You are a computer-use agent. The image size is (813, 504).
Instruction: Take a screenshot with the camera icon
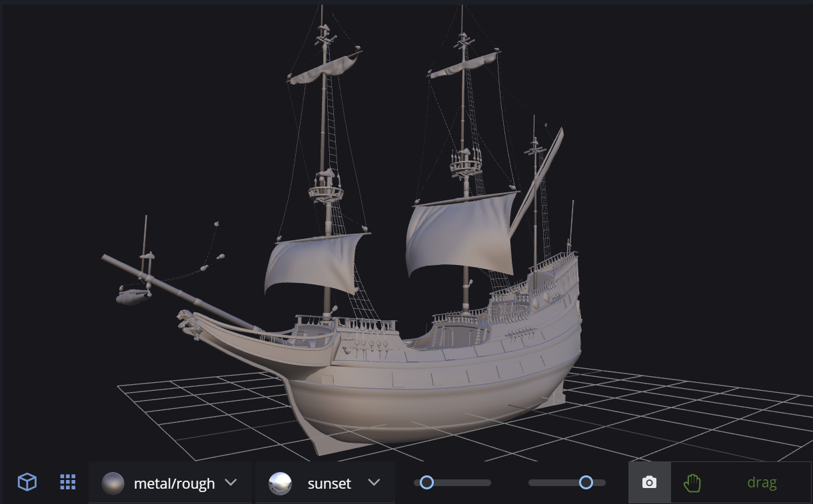click(649, 483)
